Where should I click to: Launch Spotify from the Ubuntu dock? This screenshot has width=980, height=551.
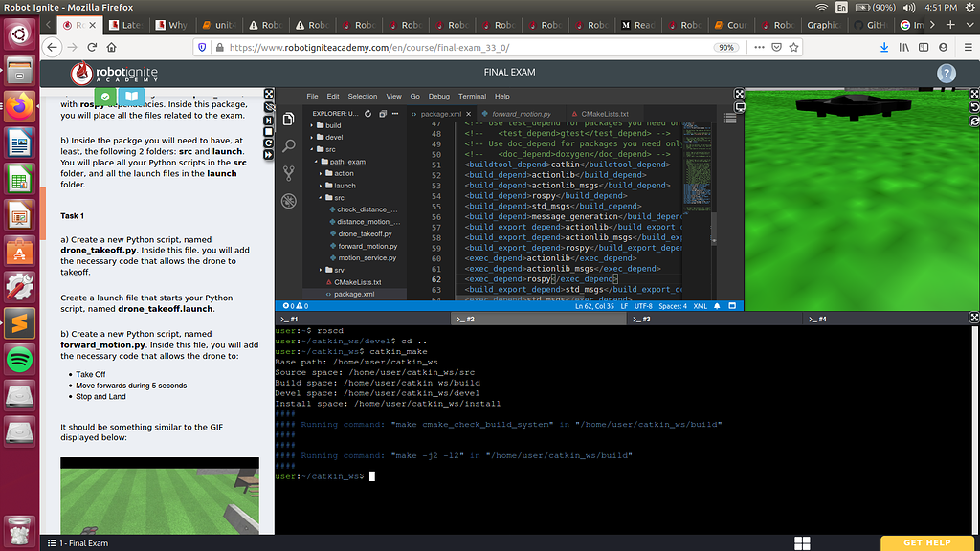point(19,358)
